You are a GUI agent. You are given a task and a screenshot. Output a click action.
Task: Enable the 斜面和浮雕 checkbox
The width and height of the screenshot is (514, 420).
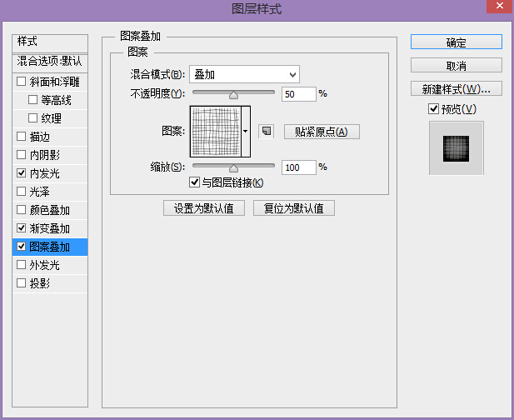[x=22, y=82]
